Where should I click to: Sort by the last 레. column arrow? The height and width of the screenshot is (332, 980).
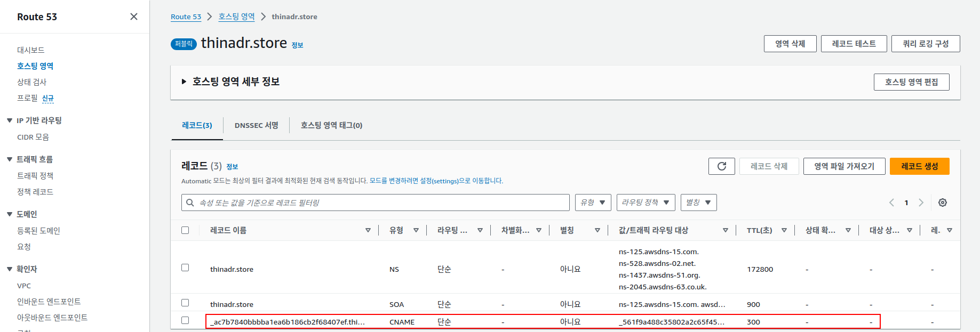click(950, 230)
